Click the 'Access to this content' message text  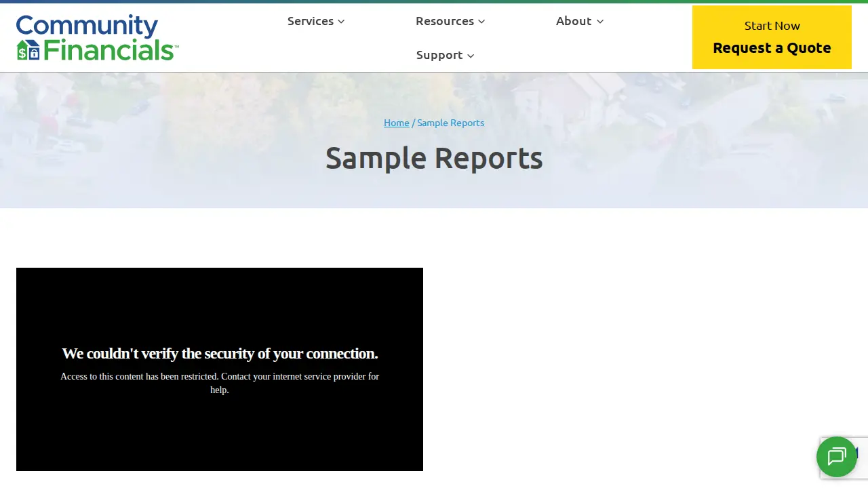[x=220, y=383]
